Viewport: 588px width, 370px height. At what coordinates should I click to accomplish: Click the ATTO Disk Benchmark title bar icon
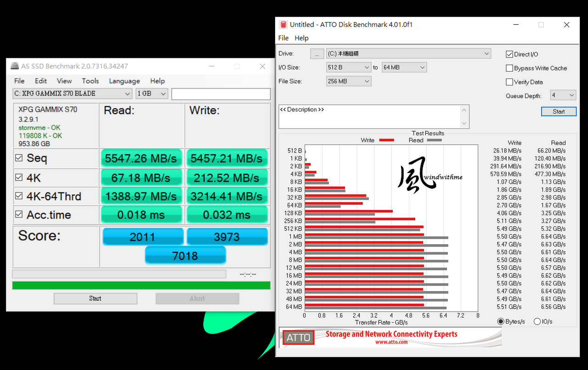pos(283,24)
